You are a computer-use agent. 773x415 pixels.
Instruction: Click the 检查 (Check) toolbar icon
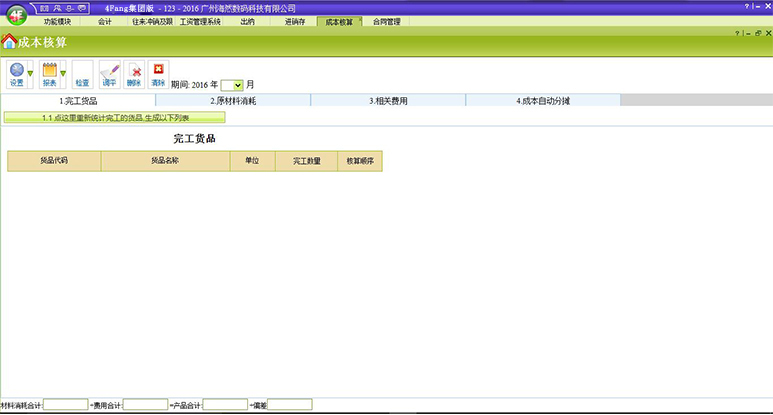point(82,71)
